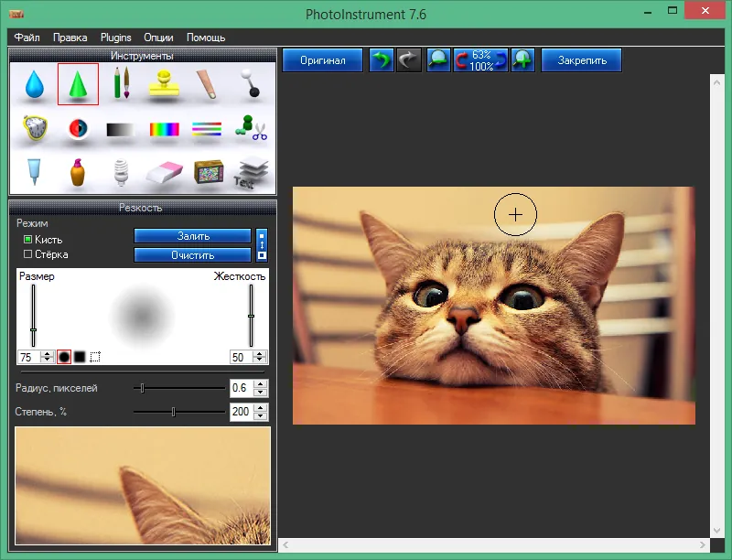Click the Залить fill button
Screen dimensions: 732x560
tap(193, 236)
